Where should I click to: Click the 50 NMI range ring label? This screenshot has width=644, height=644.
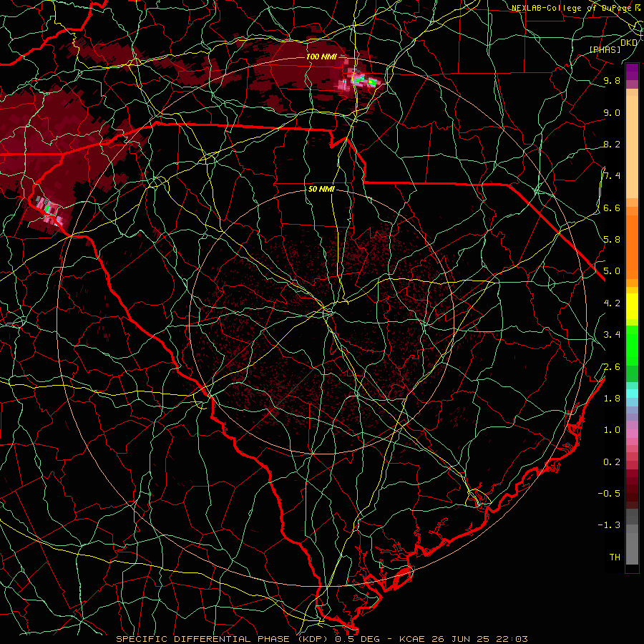[321, 190]
